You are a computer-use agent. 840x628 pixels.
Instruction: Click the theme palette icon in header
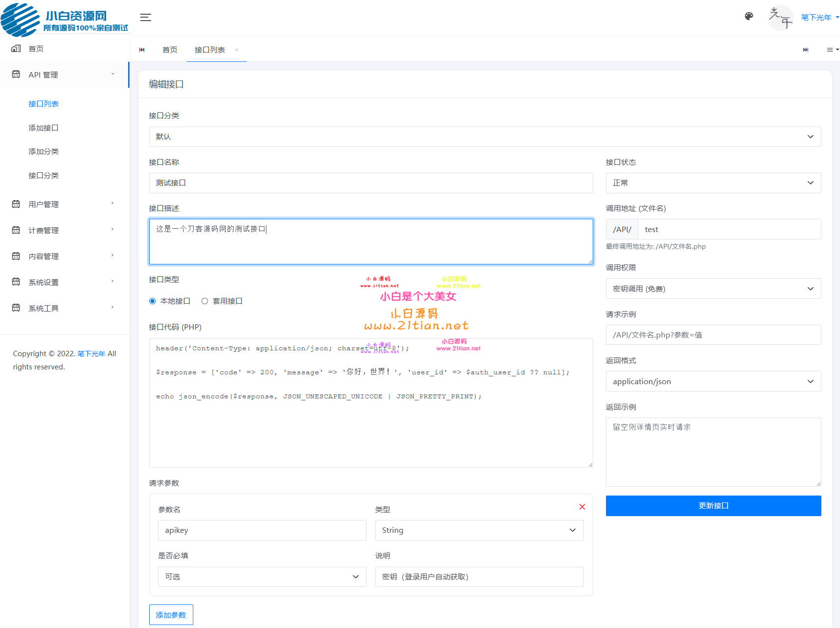pos(749,16)
